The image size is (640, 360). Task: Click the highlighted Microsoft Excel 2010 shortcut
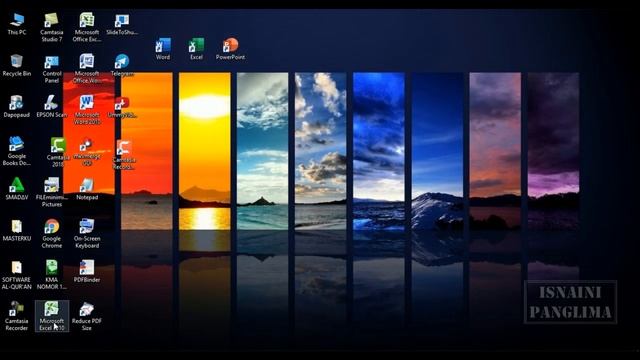click(x=51, y=316)
